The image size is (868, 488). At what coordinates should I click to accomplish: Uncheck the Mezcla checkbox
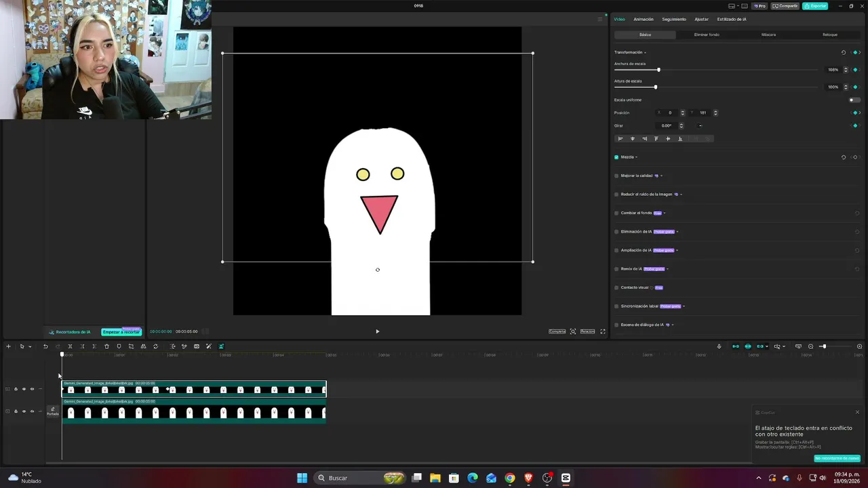tap(616, 157)
